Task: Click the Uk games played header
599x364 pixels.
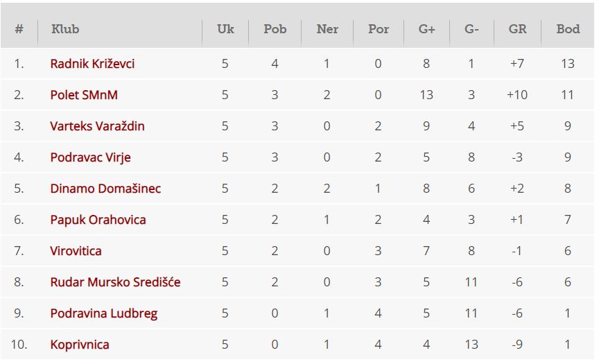Action: click(x=225, y=29)
